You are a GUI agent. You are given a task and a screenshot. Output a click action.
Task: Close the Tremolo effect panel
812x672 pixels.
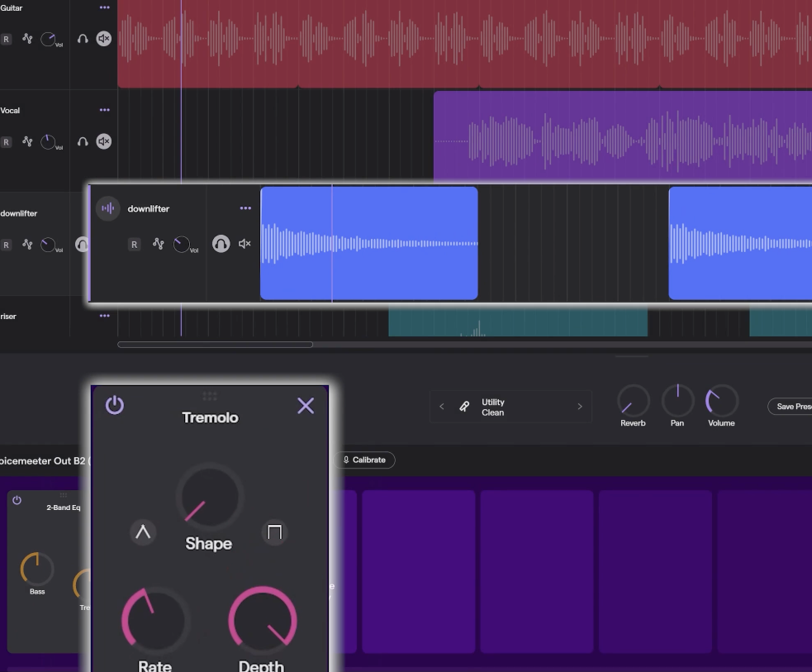[306, 406]
